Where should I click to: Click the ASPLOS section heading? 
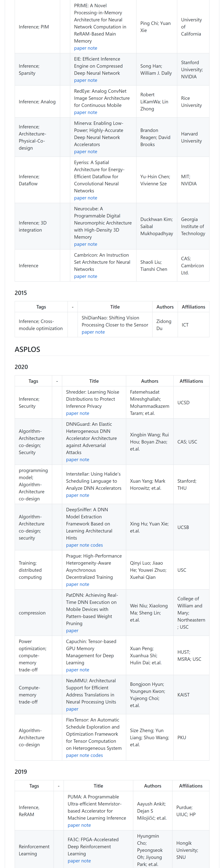pyautogui.click(x=27, y=349)
